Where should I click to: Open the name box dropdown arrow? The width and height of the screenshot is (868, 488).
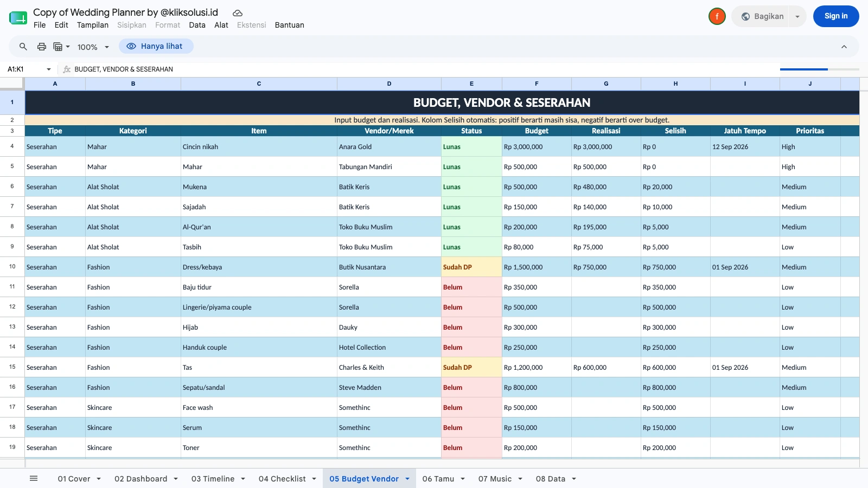tap(49, 69)
